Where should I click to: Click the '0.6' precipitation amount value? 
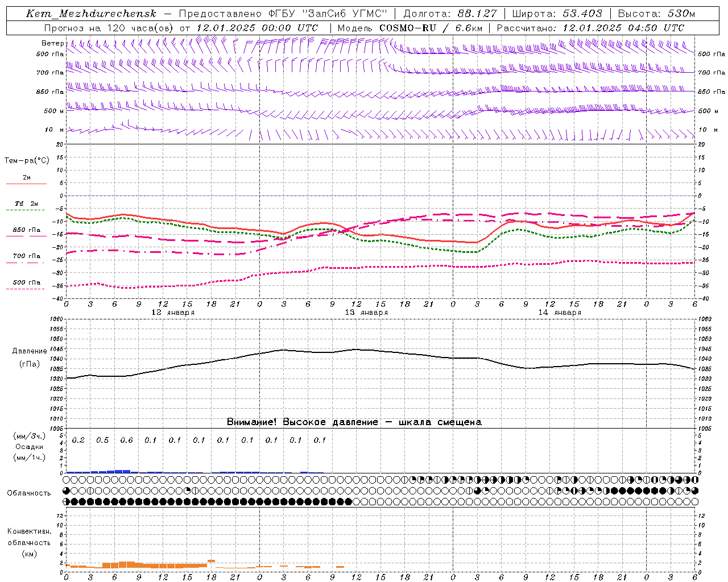[126, 440]
